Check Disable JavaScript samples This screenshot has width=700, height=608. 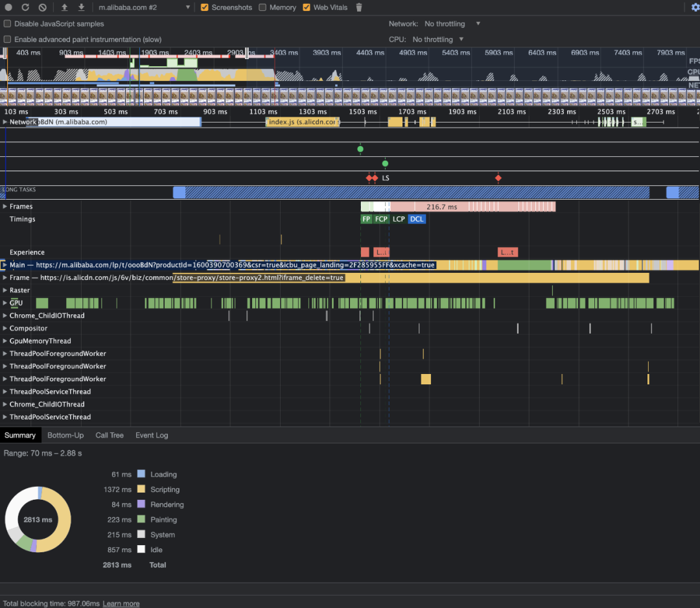pos(8,24)
